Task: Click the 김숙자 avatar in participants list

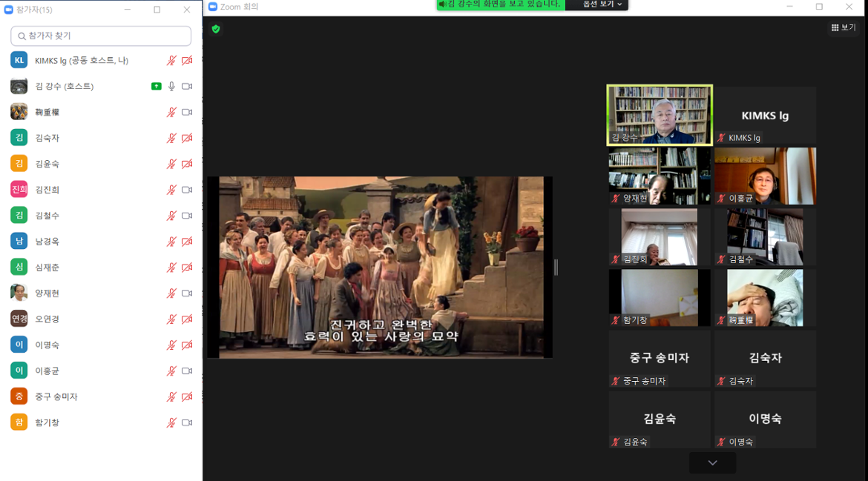Action: pos(19,138)
